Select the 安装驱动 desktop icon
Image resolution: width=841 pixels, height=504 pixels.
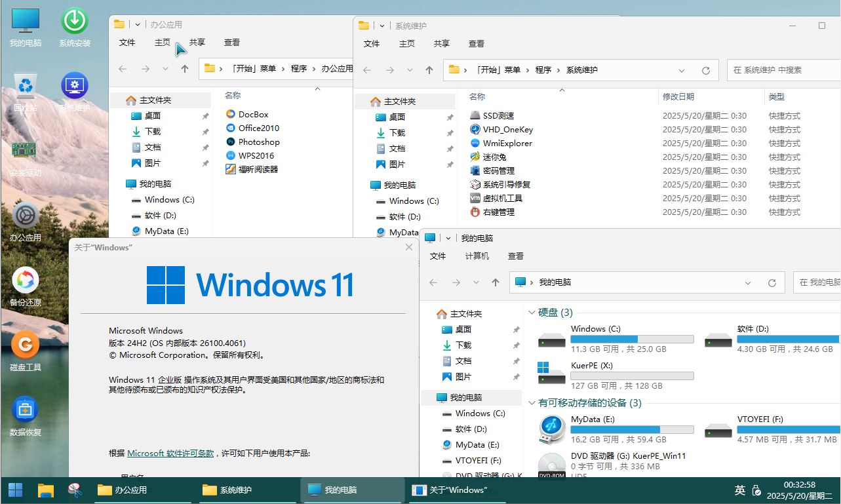click(x=26, y=157)
